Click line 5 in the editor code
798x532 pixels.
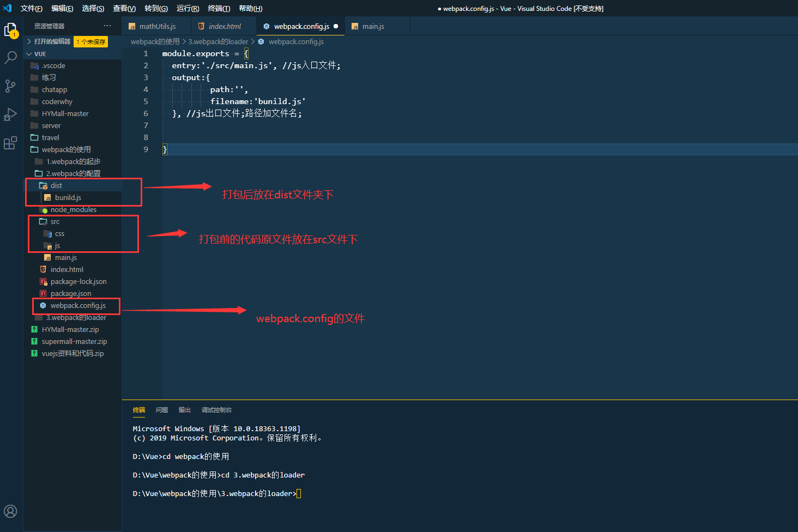(256, 101)
